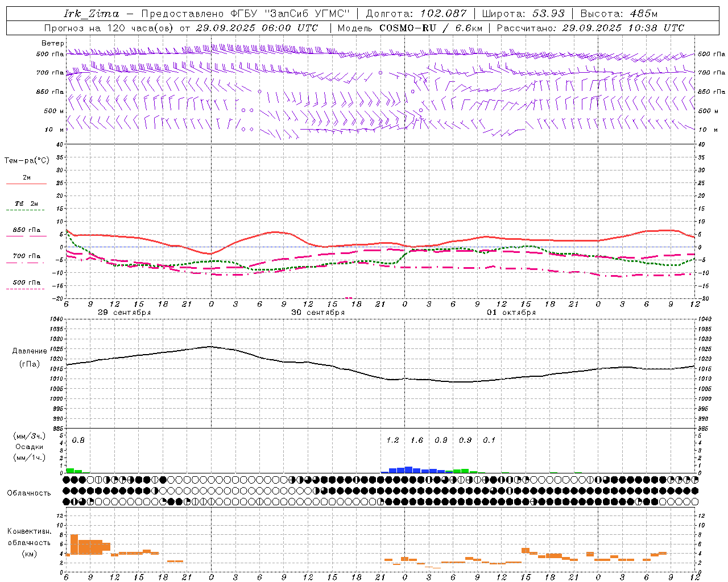Click the station name Irk_Zima in the title
728x582 pixels.
click(91, 14)
